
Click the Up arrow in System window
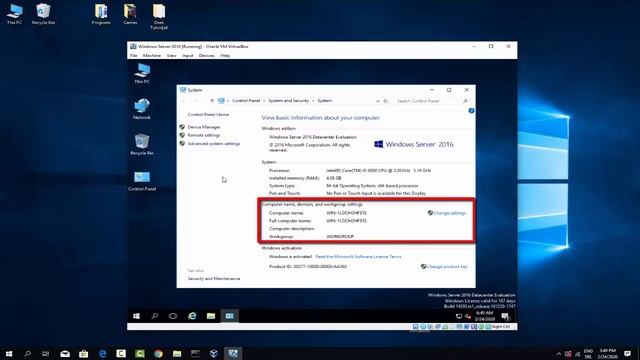pyautogui.click(x=212, y=101)
